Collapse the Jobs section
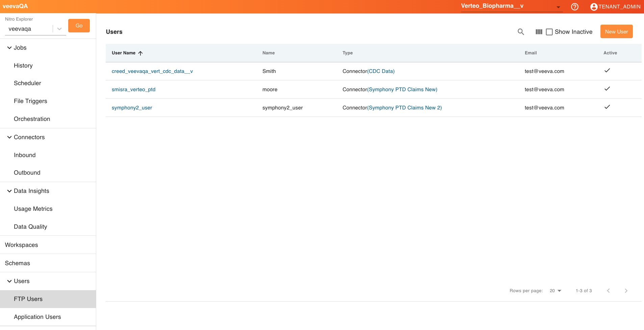The width and height of the screenshot is (644, 330). [x=9, y=48]
